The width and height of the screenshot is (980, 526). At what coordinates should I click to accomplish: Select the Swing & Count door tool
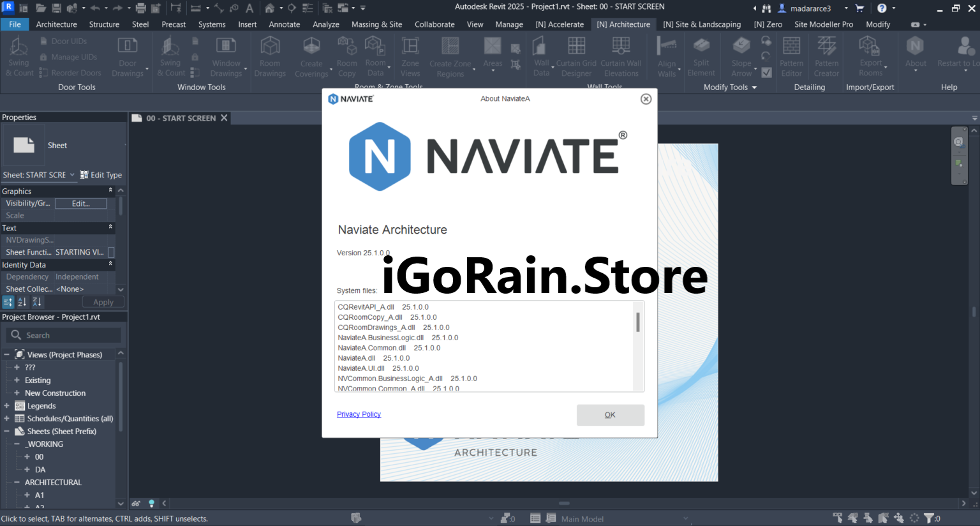[x=19, y=56]
